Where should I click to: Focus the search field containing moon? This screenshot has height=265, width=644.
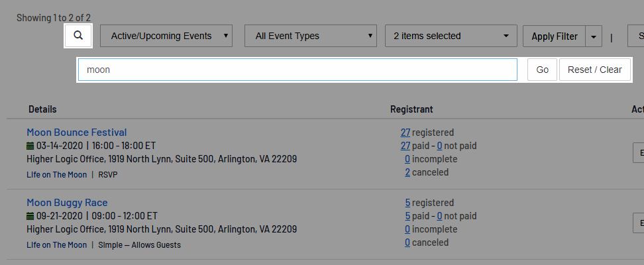297,70
